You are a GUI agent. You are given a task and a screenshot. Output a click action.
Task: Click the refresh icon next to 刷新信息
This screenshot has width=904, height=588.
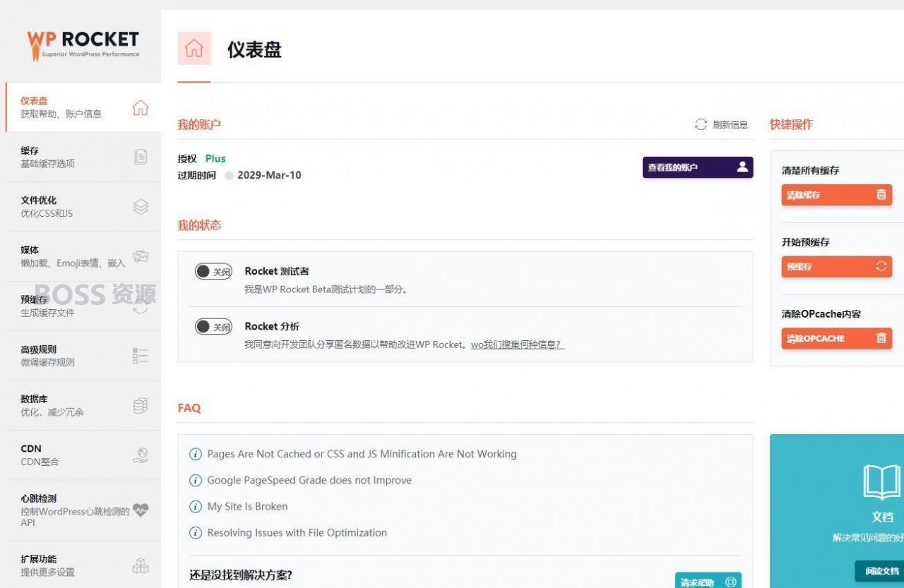click(701, 124)
